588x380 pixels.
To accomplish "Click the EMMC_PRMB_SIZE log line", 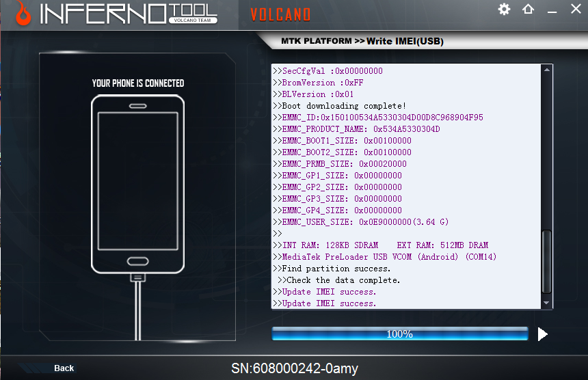I will 340,164.
